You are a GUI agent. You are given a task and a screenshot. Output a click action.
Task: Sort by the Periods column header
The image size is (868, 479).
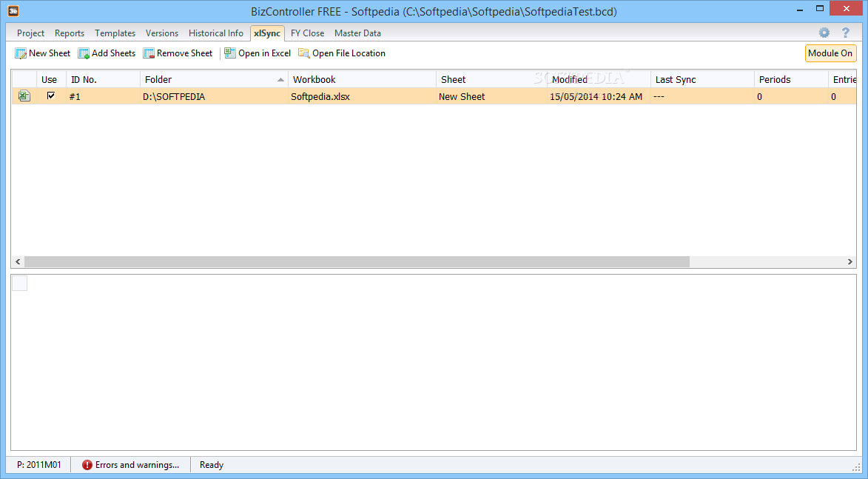791,80
